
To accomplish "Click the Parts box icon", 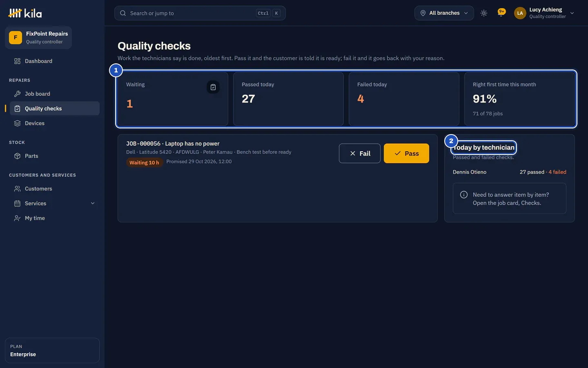I will 17,156.
